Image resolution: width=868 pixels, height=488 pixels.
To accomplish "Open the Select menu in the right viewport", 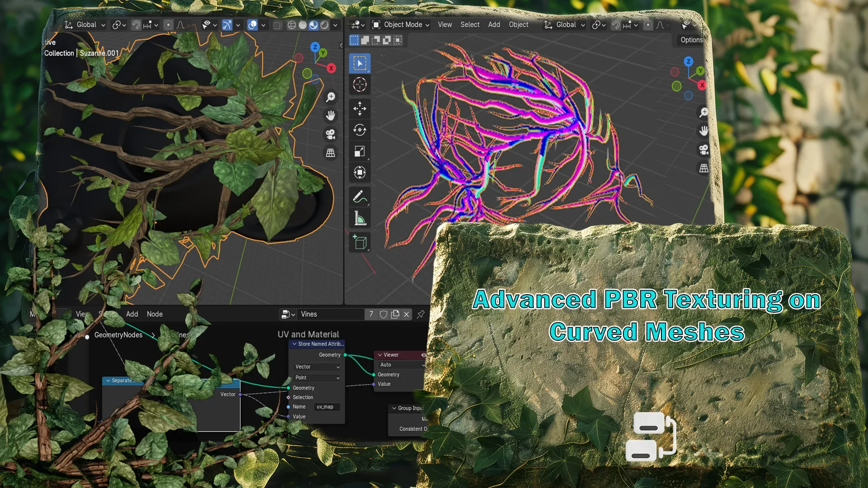I will click(x=470, y=25).
